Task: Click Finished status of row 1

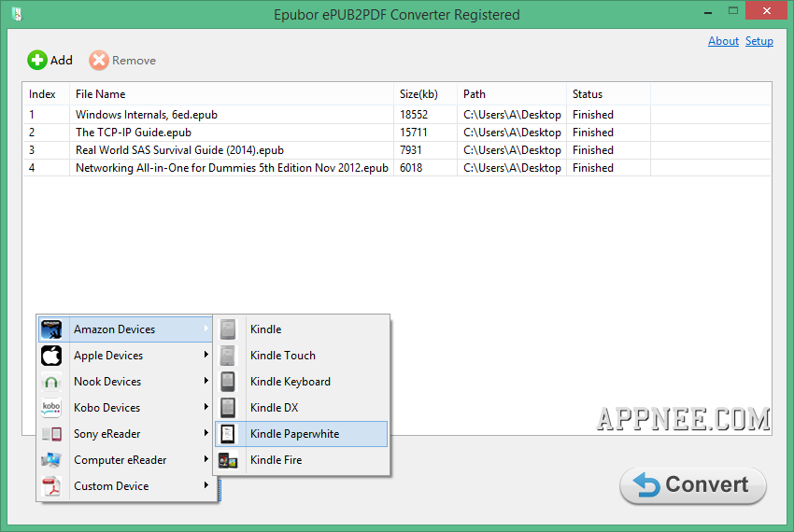Action: point(593,115)
